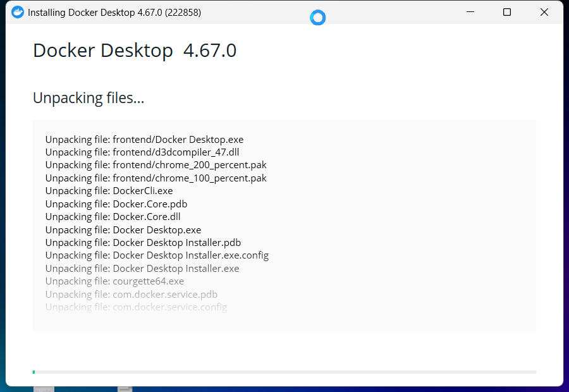Click the chrome_100_percent.pak log line
The image size is (569, 392).
[156, 178]
